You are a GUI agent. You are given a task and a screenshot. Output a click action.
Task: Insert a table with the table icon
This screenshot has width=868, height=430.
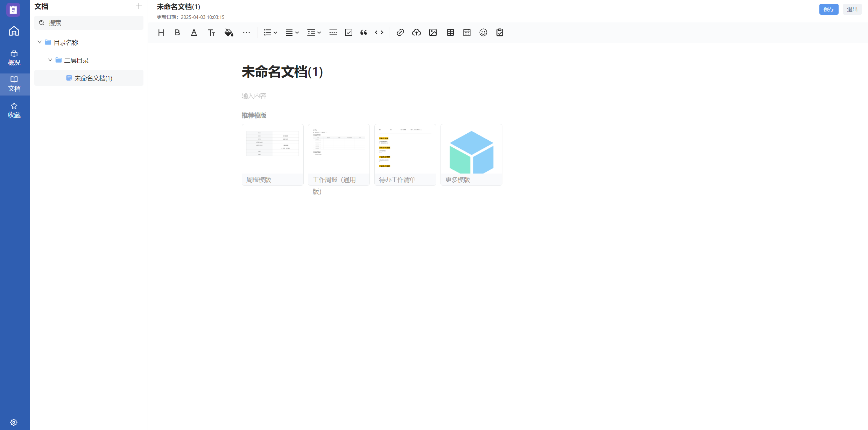coord(450,33)
